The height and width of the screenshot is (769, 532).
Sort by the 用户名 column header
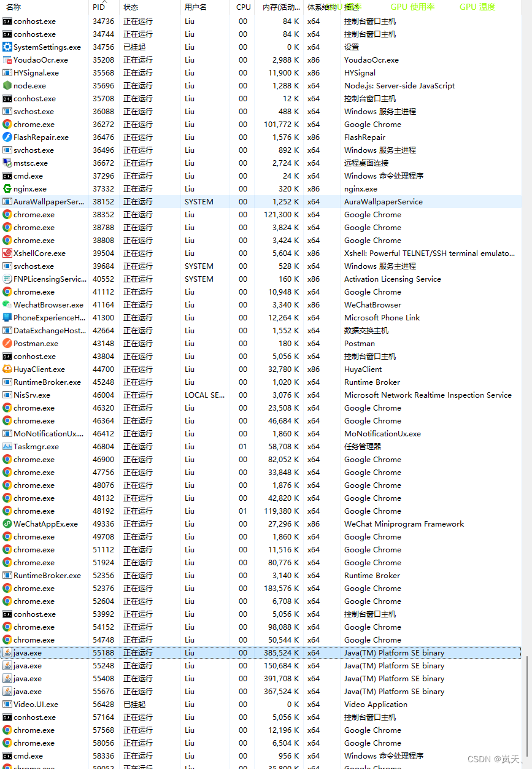(x=196, y=7)
